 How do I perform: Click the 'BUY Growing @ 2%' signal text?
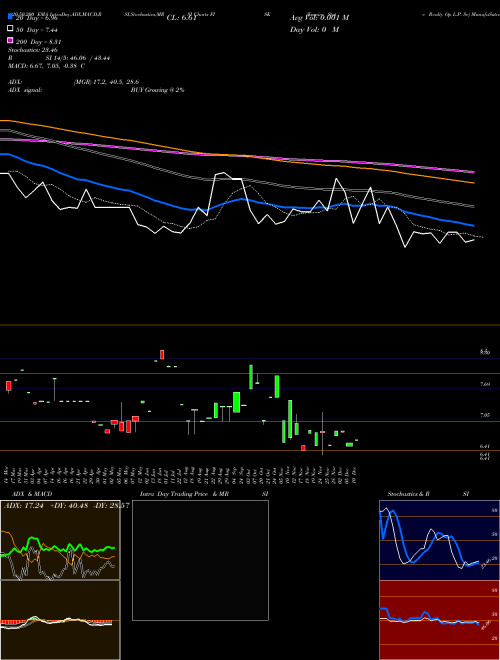[157, 90]
